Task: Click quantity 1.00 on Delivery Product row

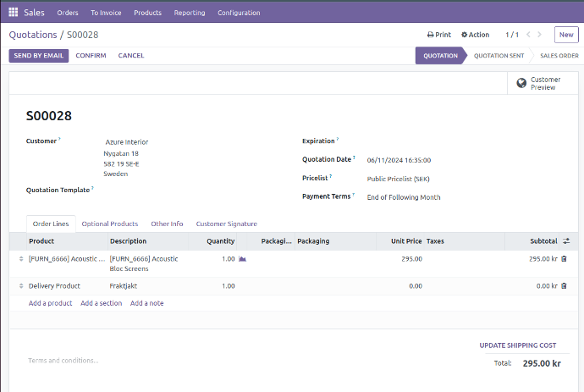Action: 228,286
